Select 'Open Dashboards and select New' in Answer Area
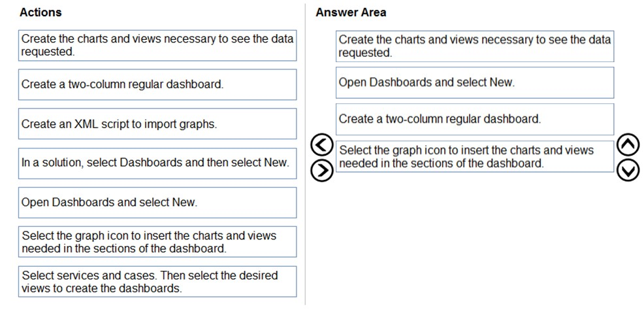644x310 pixels. (x=475, y=82)
